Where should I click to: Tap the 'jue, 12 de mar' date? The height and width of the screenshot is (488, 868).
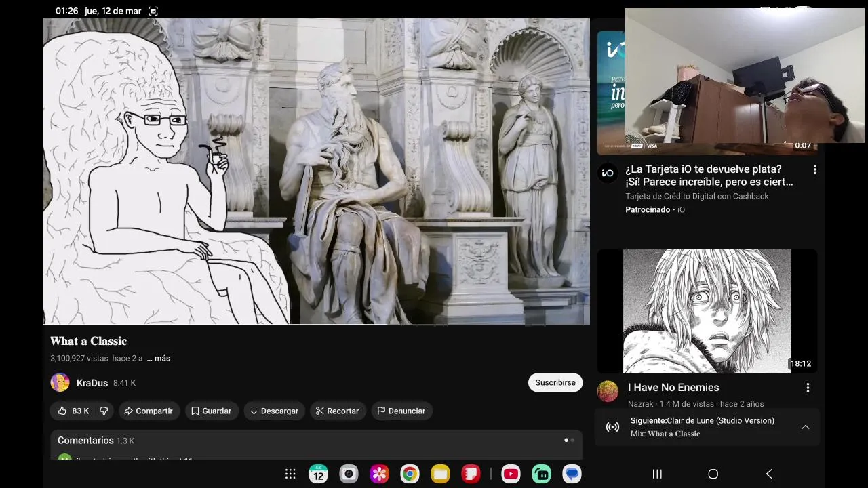113,11
